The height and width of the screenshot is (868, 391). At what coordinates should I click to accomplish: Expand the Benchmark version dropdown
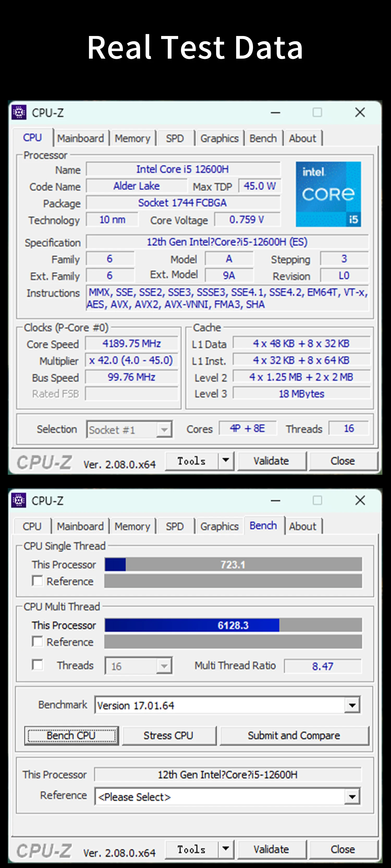point(352,705)
